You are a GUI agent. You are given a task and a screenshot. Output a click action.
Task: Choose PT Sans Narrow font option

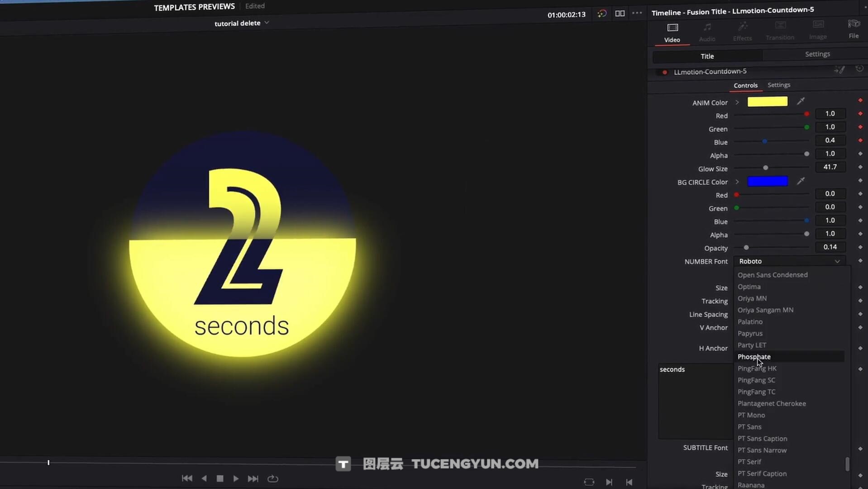click(762, 450)
